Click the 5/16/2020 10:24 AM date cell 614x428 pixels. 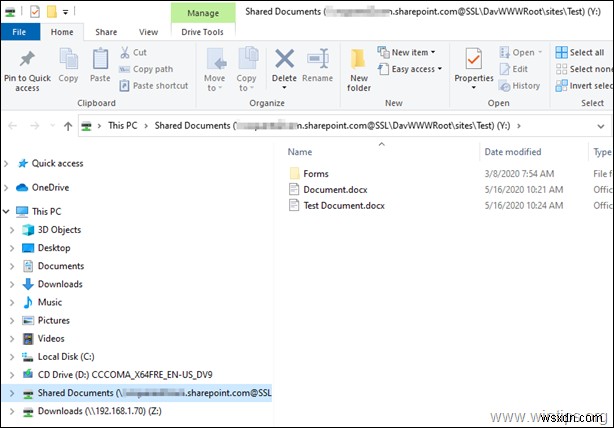524,206
